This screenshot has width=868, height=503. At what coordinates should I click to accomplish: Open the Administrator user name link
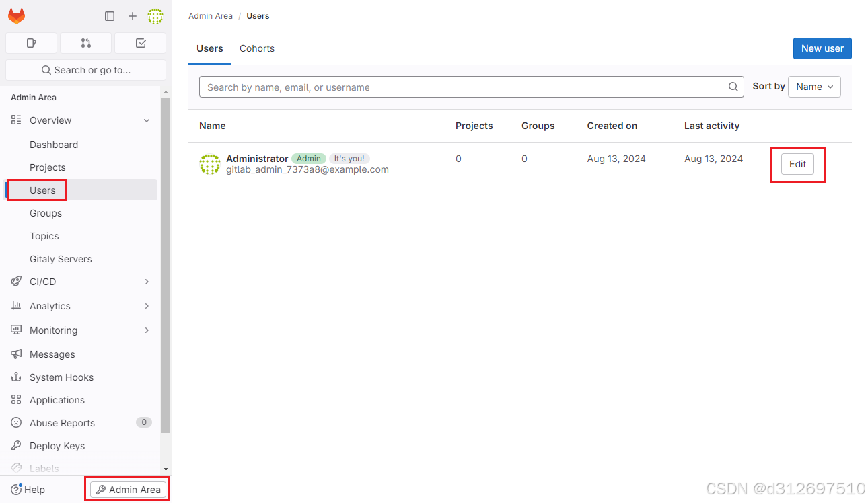click(x=257, y=159)
